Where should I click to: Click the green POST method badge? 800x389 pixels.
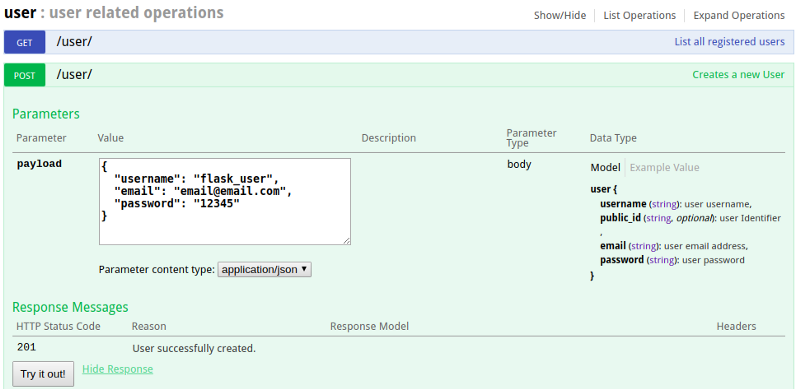click(x=24, y=75)
